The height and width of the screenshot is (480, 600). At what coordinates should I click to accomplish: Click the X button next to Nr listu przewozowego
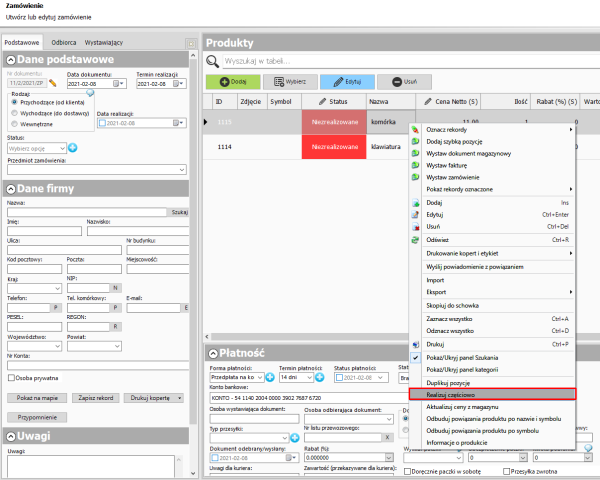387,438
